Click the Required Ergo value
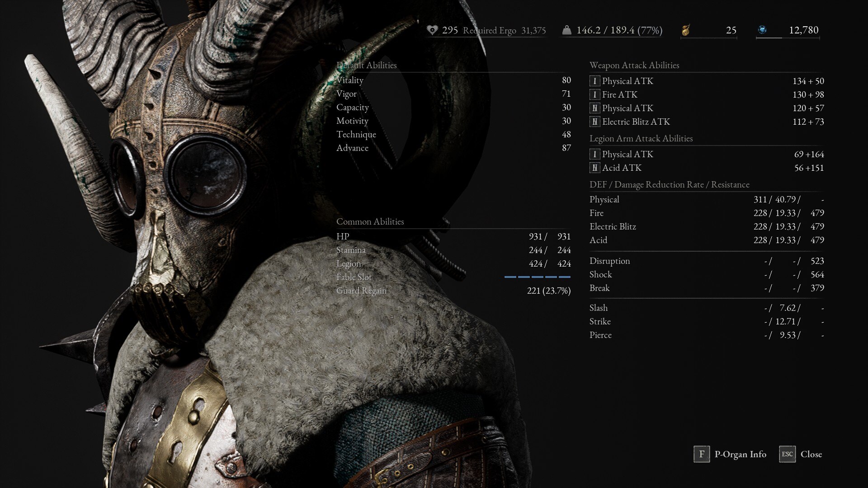The height and width of the screenshot is (488, 868). pos(533,30)
